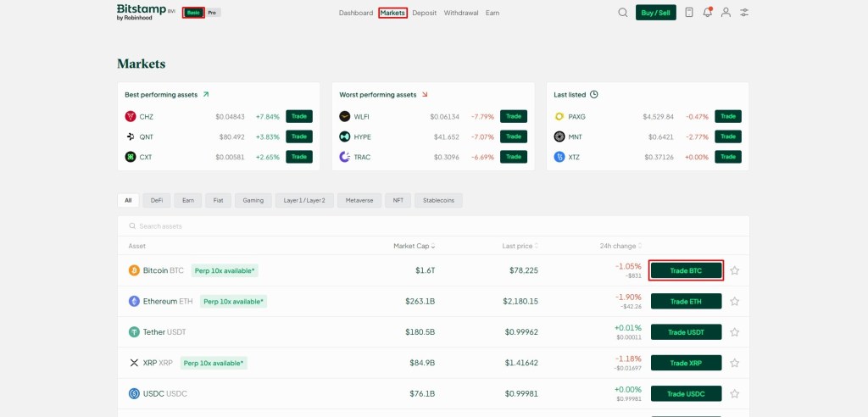Favorite XRP with its star icon
868x417 pixels.
735,363
